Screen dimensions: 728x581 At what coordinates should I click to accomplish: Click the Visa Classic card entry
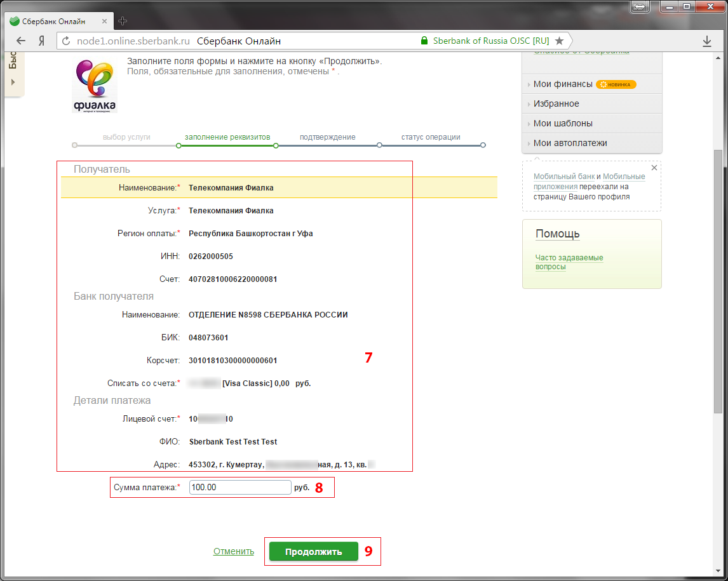tap(250, 384)
